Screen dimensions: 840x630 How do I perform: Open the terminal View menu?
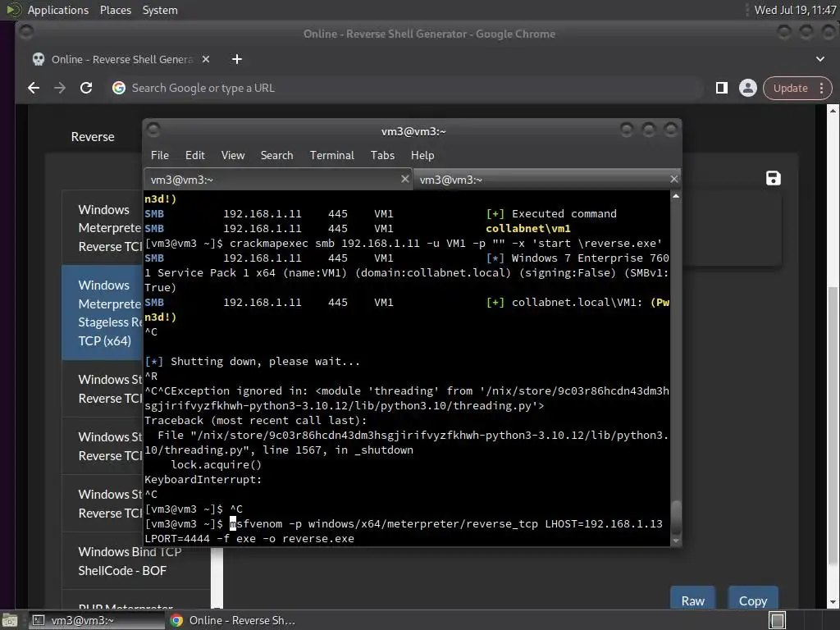[233, 155]
